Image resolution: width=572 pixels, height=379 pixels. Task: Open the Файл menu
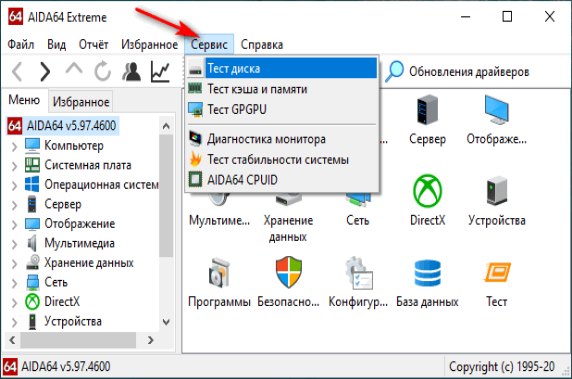click(x=21, y=45)
